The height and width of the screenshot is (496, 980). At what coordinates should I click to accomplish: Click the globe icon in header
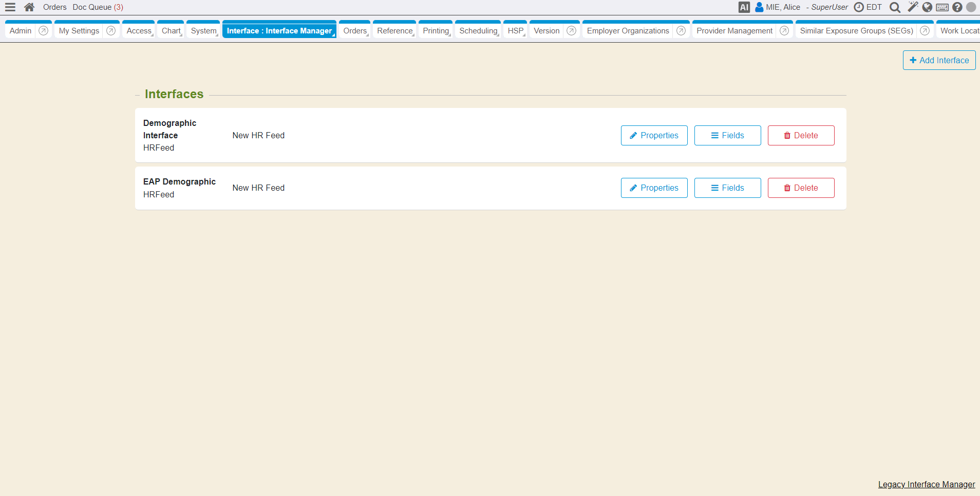click(927, 7)
